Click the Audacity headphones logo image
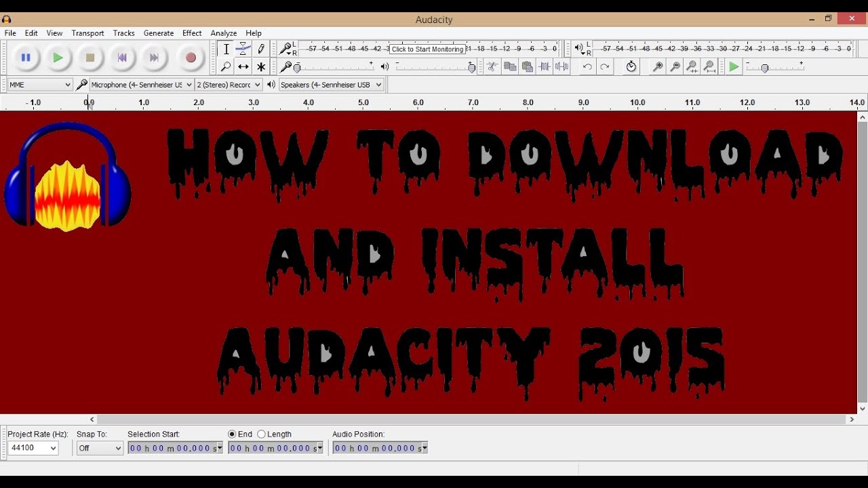Image resolution: width=868 pixels, height=488 pixels. coord(68,178)
